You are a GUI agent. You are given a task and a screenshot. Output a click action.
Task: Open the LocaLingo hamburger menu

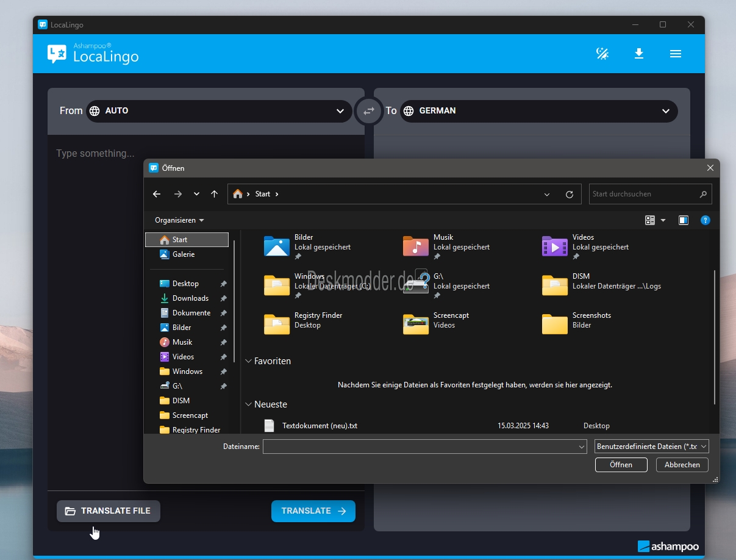676,54
